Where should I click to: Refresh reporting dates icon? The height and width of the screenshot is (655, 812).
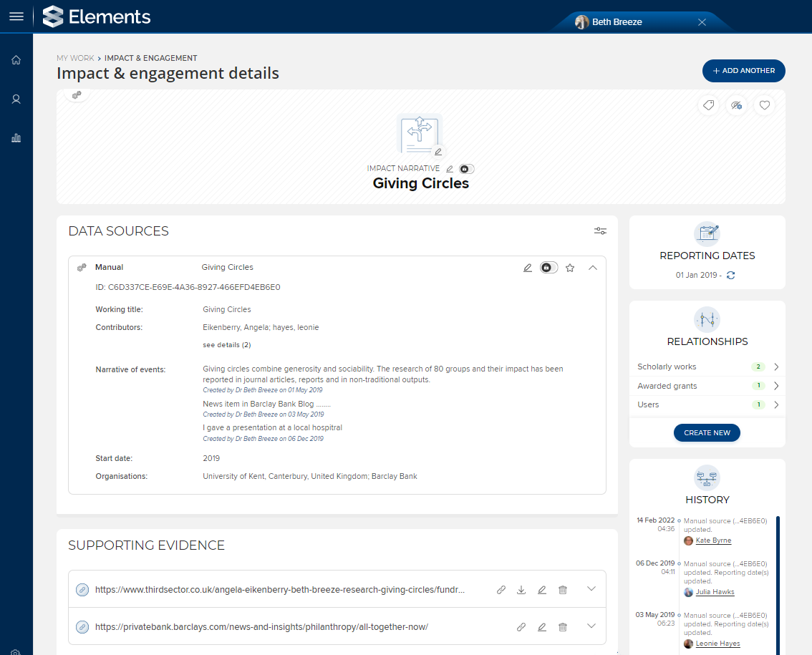(x=730, y=275)
